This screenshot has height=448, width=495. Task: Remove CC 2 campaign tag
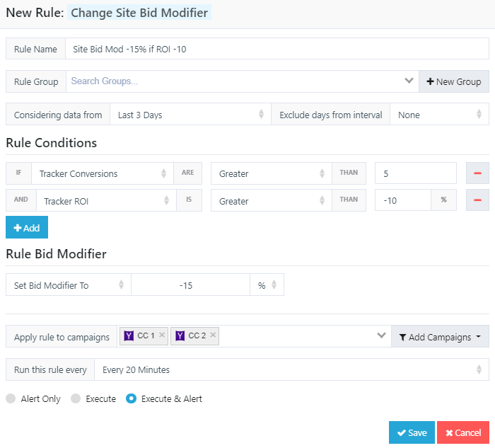(213, 335)
